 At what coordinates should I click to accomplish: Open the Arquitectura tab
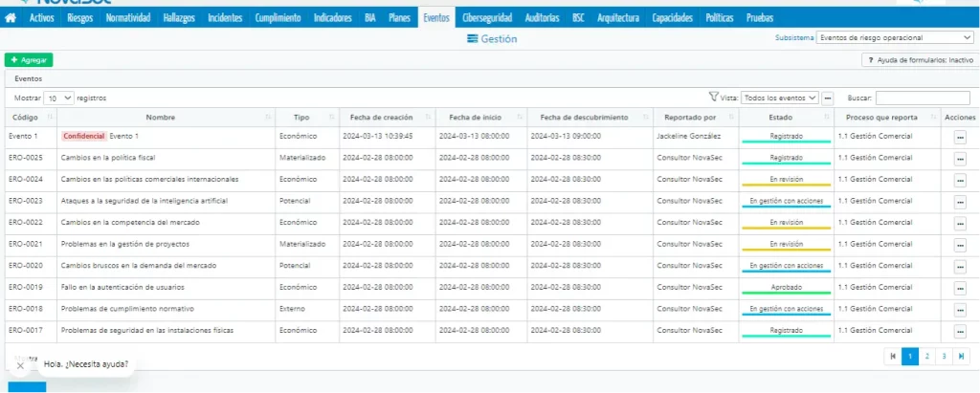click(618, 18)
